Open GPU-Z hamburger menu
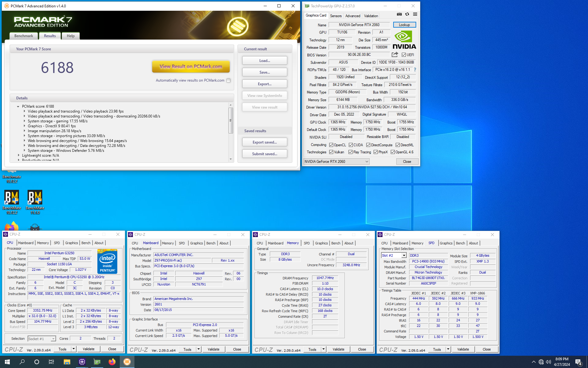 pyautogui.click(x=415, y=14)
